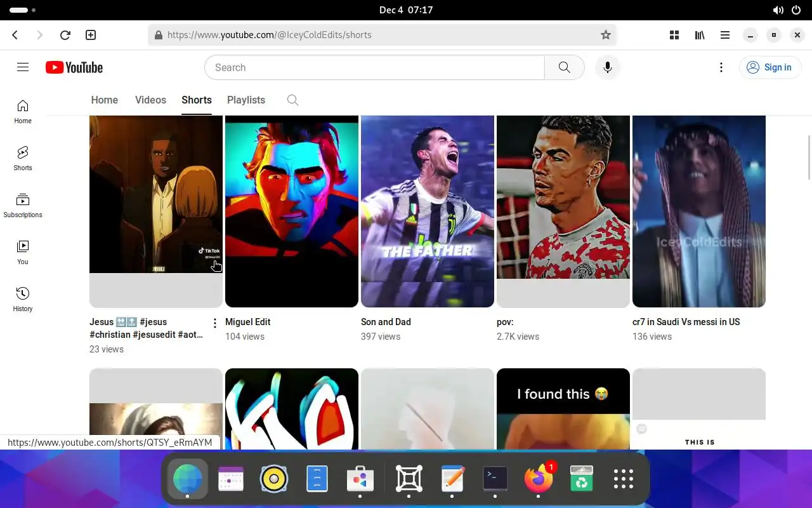Play the THE FATHER Ronaldo thumbnail
Screen dimensions: 812x508
428,211
